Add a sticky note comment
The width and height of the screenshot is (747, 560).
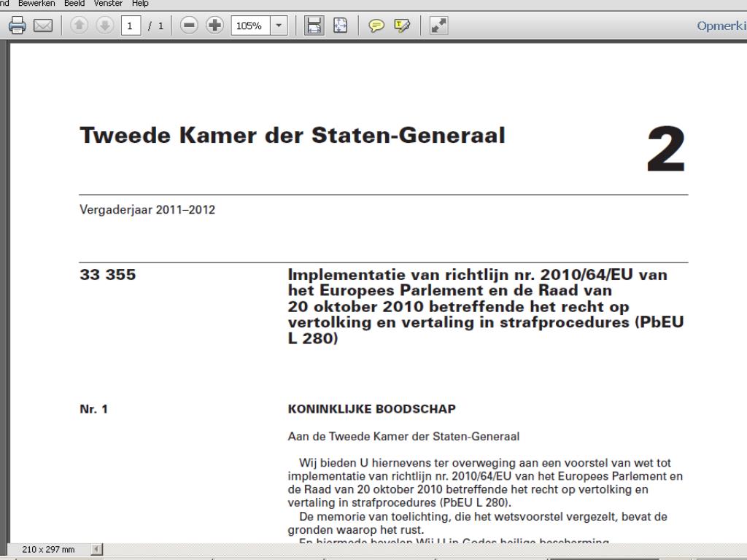(x=376, y=26)
